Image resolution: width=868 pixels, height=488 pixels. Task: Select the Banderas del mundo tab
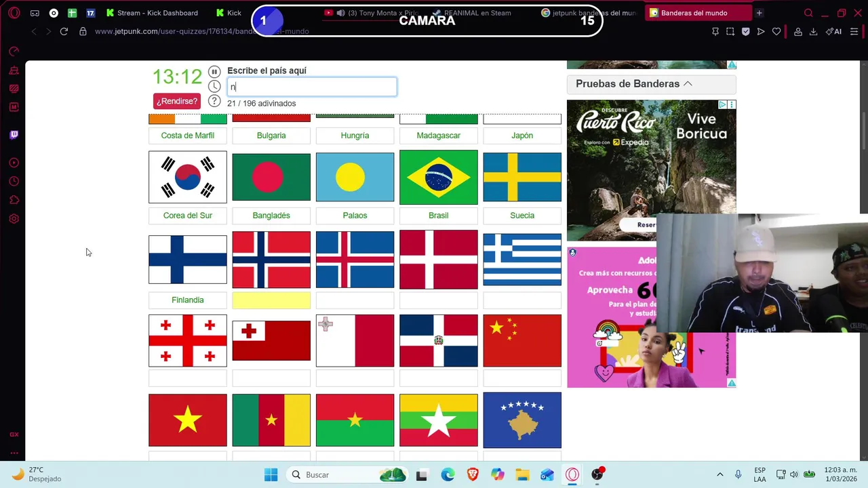(x=698, y=13)
